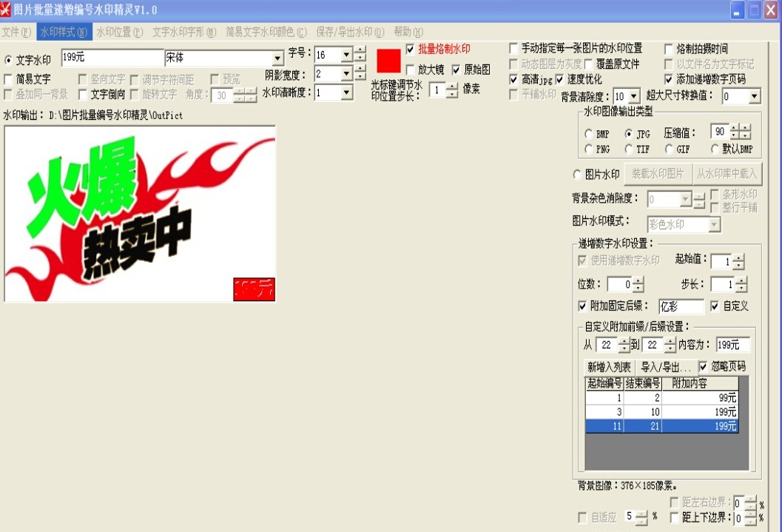This screenshot has height=532, width=782.
Task: Select the GIF output format option
Action: (x=668, y=148)
